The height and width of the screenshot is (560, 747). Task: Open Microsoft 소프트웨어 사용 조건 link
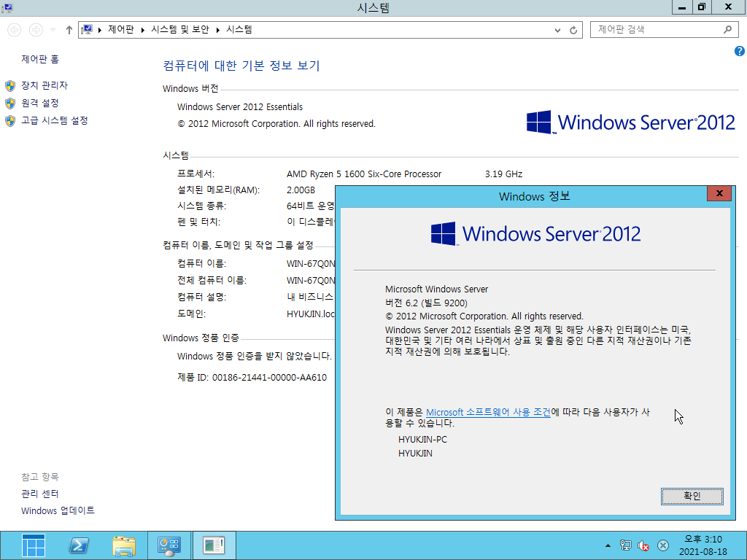[488, 413]
